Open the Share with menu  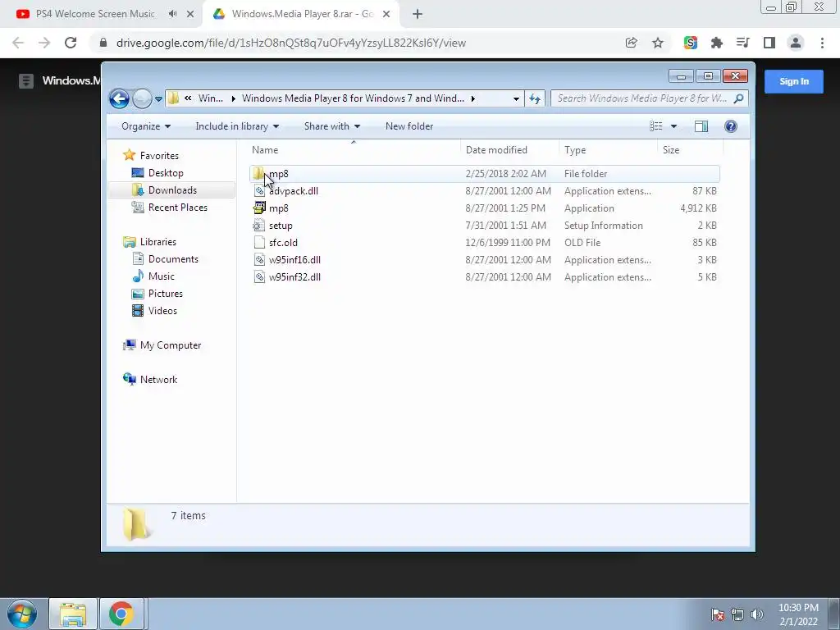(x=332, y=126)
